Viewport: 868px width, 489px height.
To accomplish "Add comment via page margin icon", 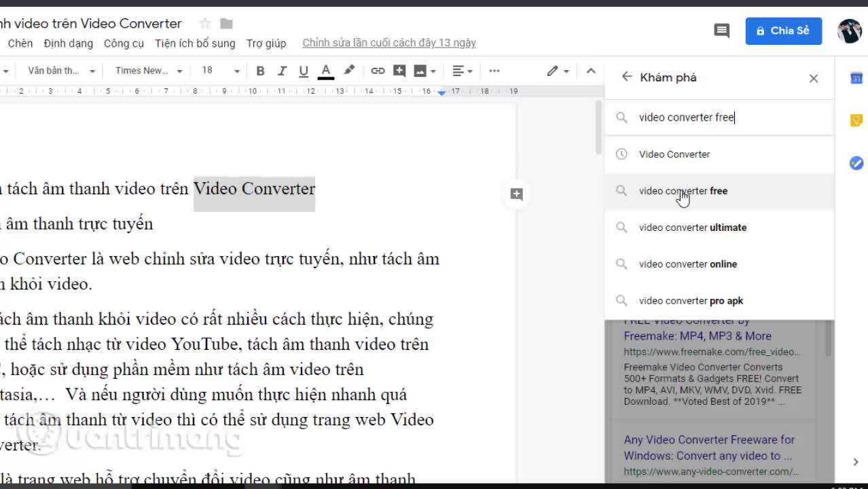I will point(517,194).
